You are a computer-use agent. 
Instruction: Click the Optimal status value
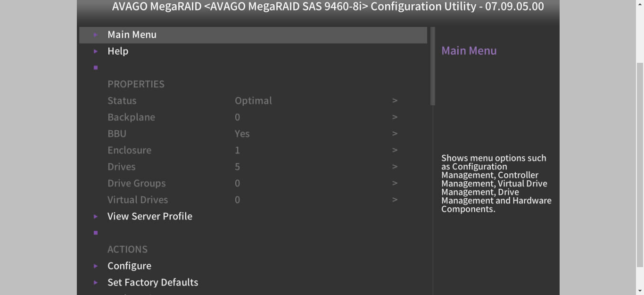click(253, 101)
